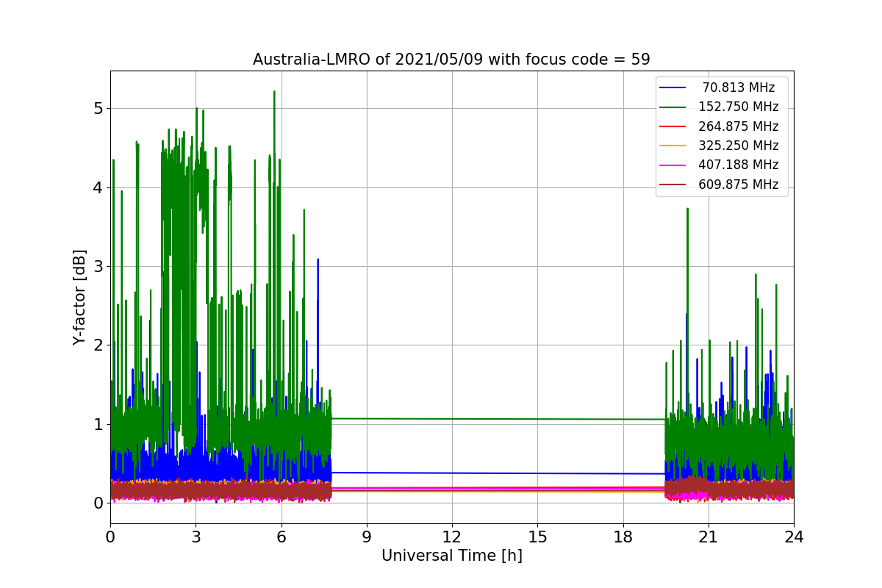
Task: Click the y-axis tick label 2
Action: 98,345
